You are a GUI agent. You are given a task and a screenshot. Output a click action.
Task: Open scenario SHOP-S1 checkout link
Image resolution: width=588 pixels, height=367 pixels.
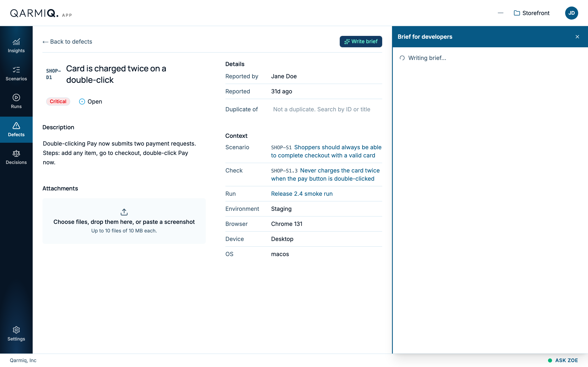point(326,151)
